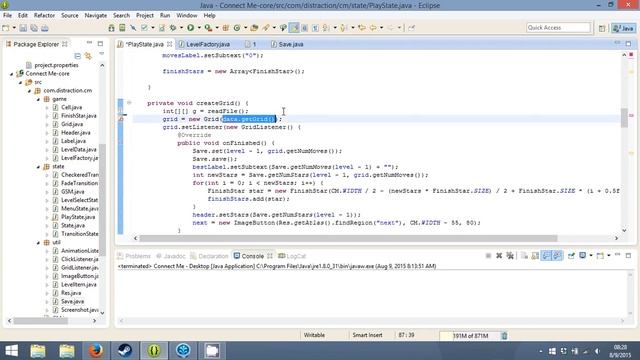Collapse the util package node
The height and width of the screenshot is (360, 640).
[38, 242]
